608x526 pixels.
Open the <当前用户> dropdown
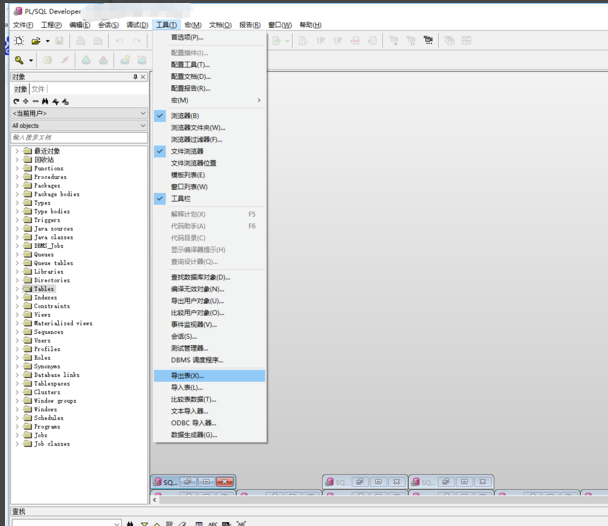(x=79, y=114)
